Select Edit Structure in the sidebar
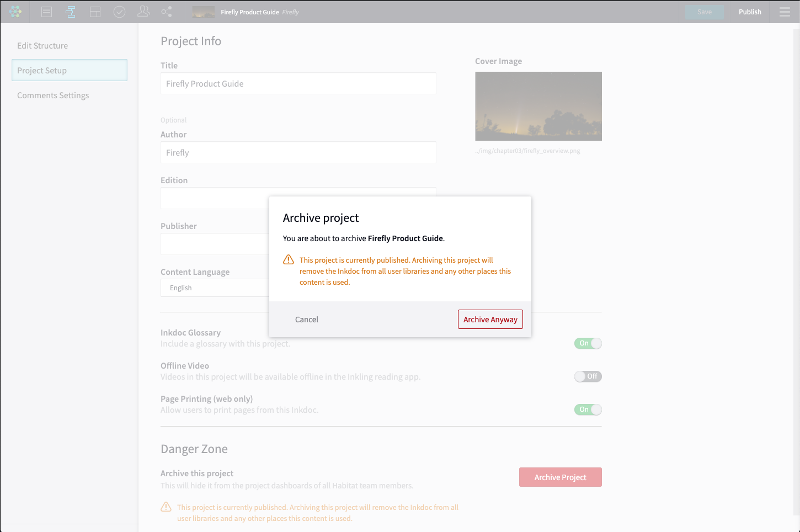The image size is (800, 532). (x=42, y=46)
